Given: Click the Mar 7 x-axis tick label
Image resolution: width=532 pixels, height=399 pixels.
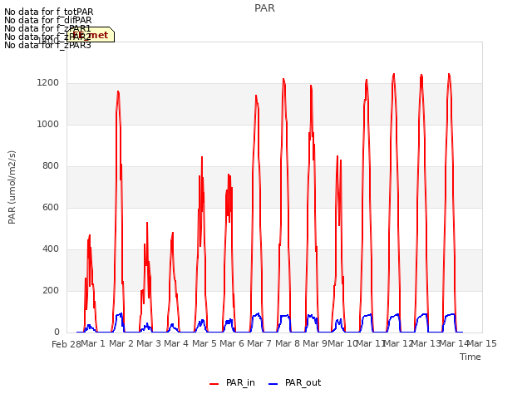Looking at the screenshot, I should (x=259, y=343).
